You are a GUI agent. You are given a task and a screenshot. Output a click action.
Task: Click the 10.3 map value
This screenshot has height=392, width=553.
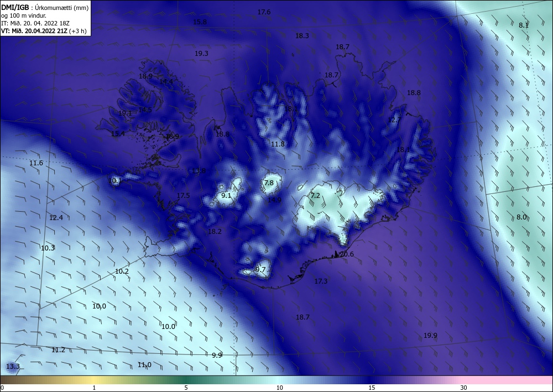(48, 248)
